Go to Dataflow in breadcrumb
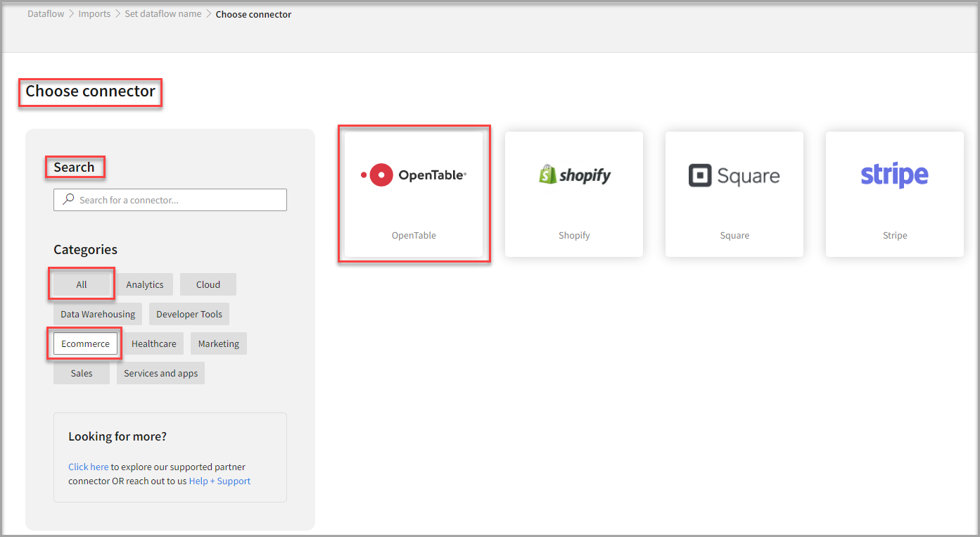Screen dimensions: 980x537 [46, 14]
